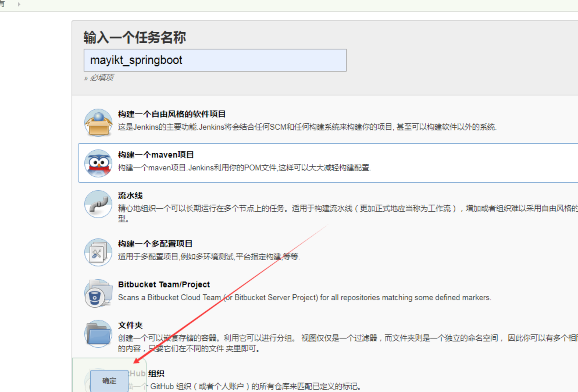Click the multi-configuration project icon
This screenshot has height=392, width=578.
98,252
